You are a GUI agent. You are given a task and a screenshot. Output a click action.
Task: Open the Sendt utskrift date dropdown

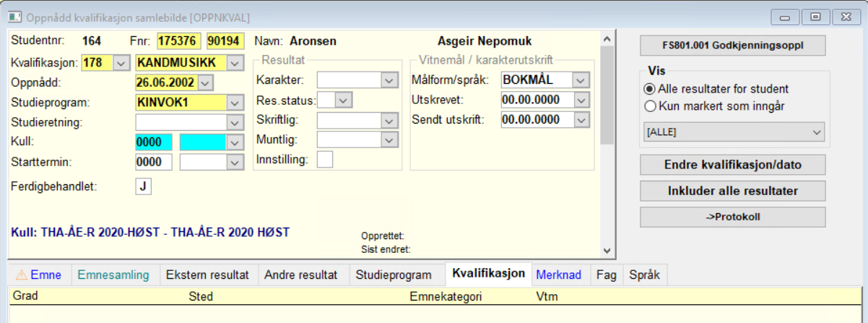pos(581,119)
